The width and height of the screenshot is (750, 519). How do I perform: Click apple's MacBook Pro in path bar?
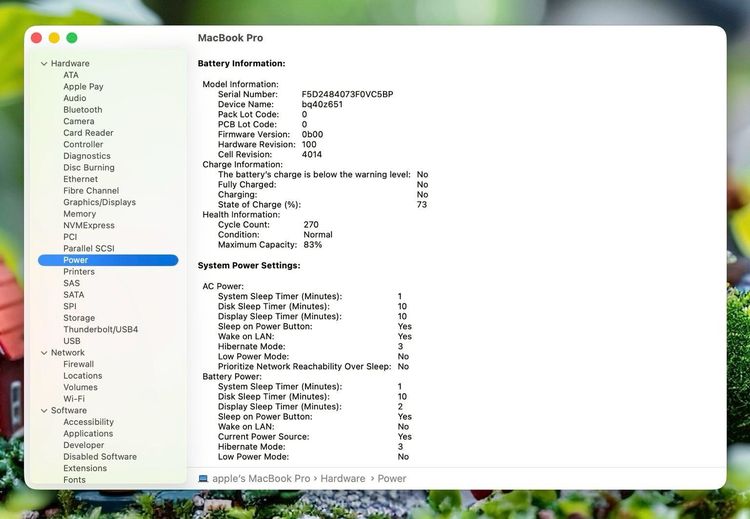pyautogui.click(x=261, y=478)
